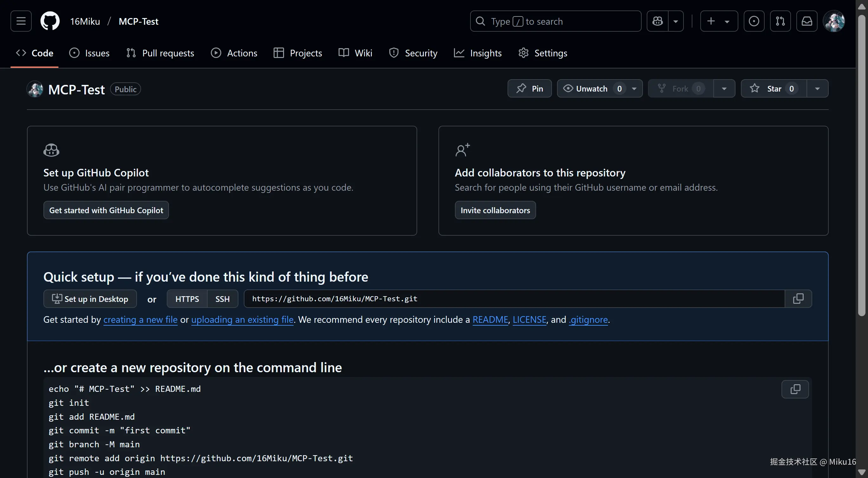This screenshot has height=478, width=868.
Task: Switch to the Projects tab
Action: coord(298,53)
